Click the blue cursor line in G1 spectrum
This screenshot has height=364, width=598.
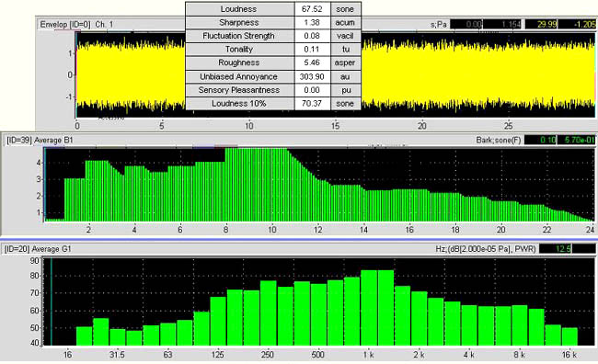52,301
